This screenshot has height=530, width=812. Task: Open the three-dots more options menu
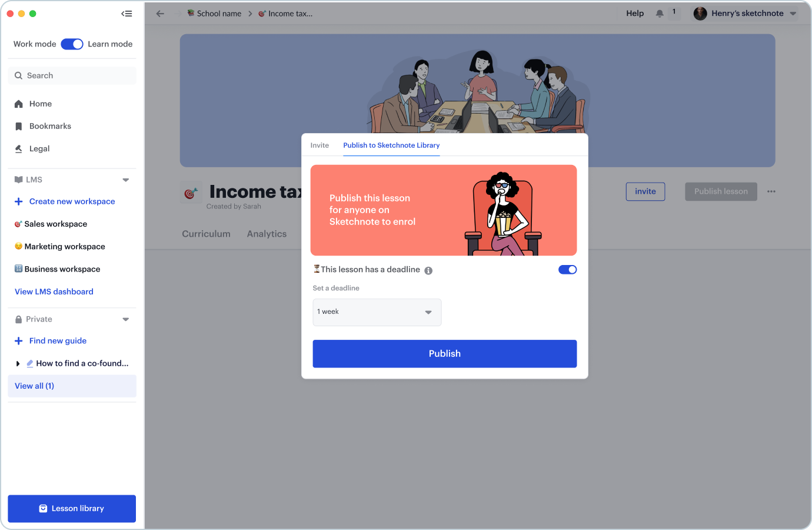pyautogui.click(x=771, y=191)
